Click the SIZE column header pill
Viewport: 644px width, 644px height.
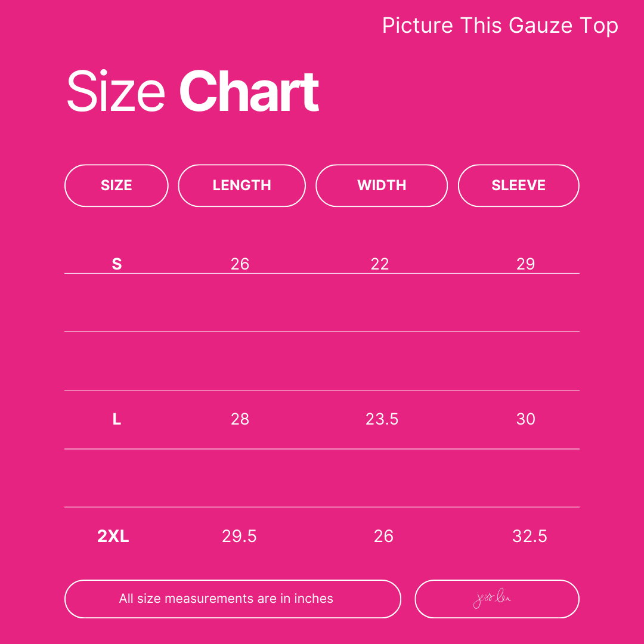(116, 185)
